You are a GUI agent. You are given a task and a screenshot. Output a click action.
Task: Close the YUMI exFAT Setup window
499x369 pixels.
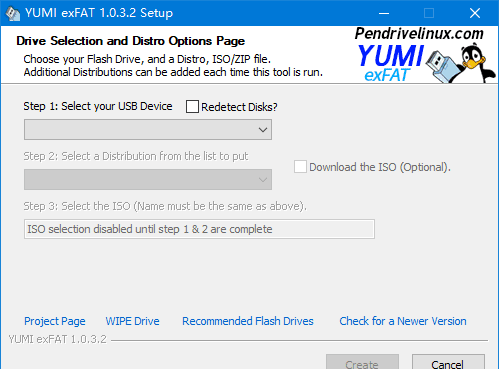click(x=475, y=13)
